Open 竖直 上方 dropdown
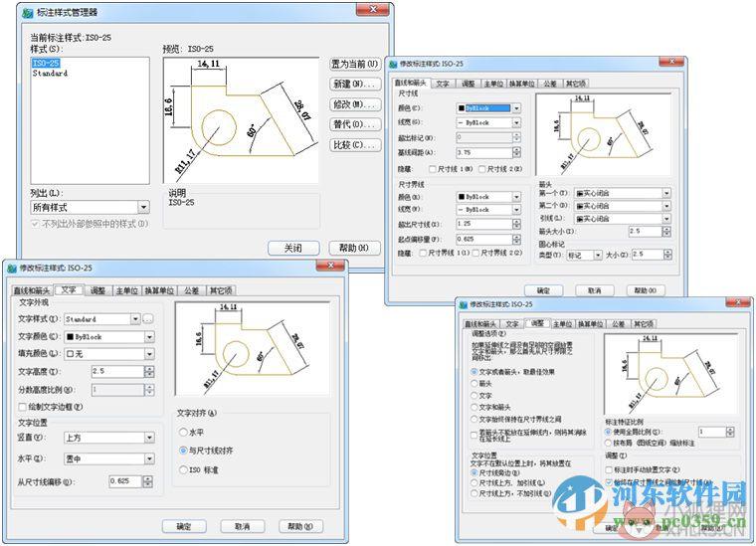Image resolution: width=756 pixels, height=546 pixels. click(x=109, y=438)
